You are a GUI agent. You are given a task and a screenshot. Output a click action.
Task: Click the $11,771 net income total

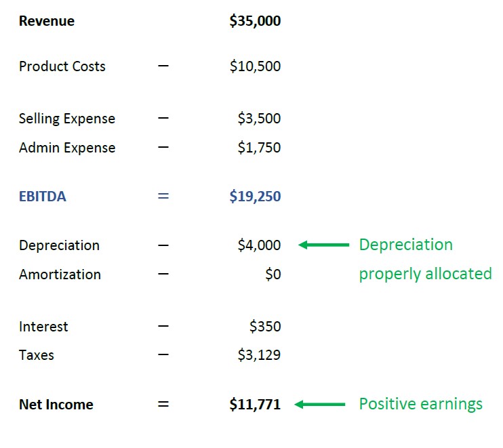(x=255, y=405)
